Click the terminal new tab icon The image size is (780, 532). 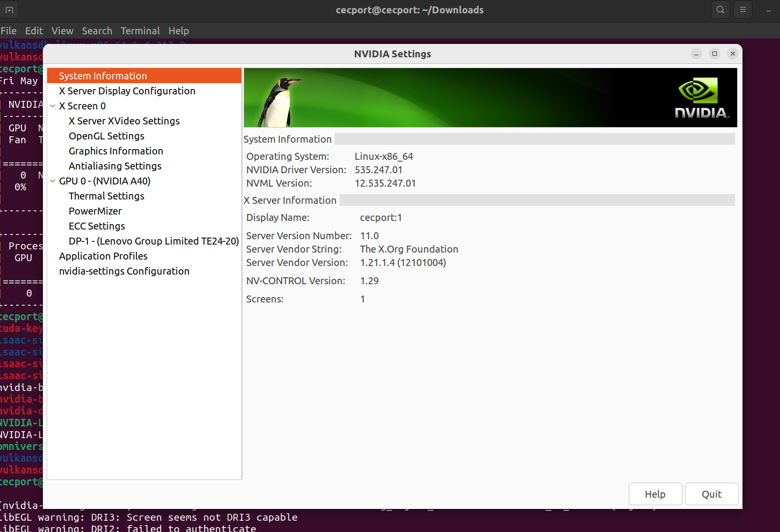pyautogui.click(x=9, y=10)
